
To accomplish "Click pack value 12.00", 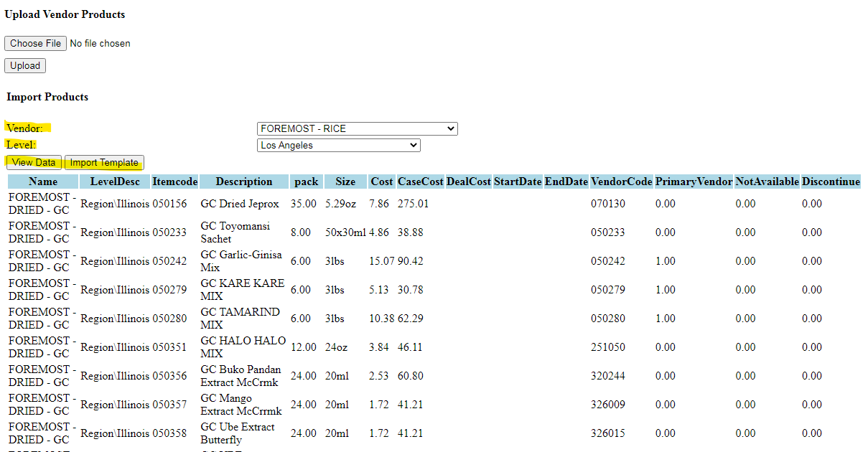I will click(304, 347).
